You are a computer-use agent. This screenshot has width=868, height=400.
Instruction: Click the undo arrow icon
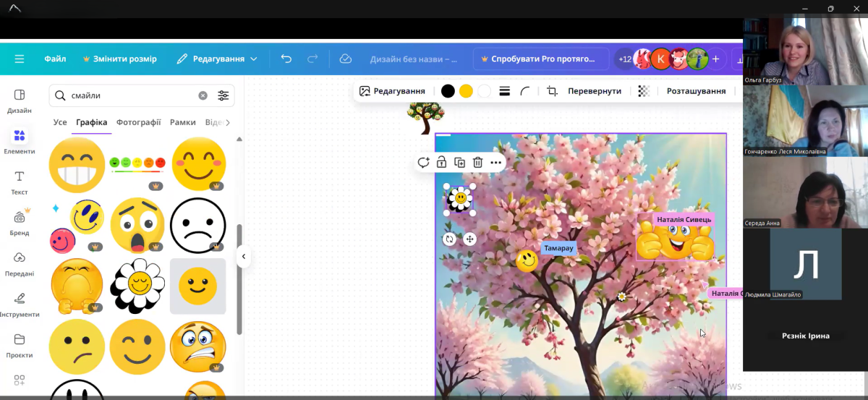(286, 59)
